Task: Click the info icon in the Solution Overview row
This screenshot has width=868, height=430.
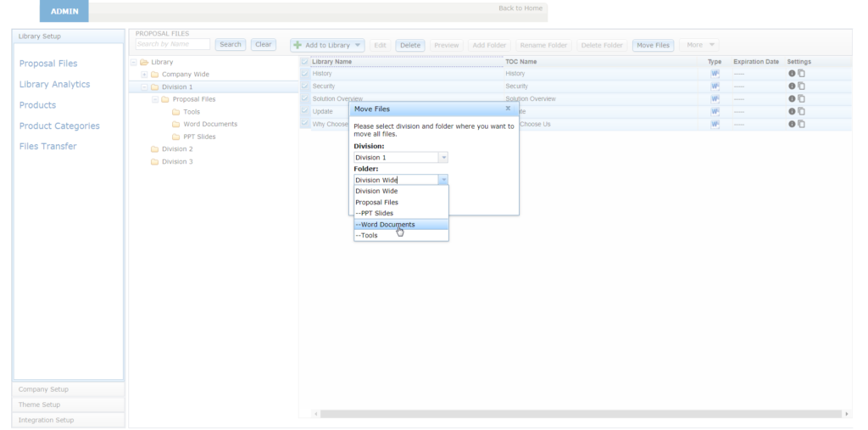Action: tap(792, 98)
